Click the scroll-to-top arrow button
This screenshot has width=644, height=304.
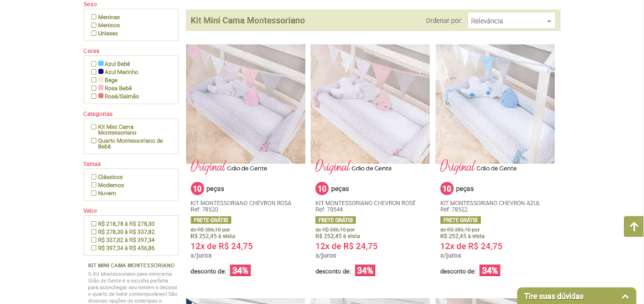tap(633, 227)
